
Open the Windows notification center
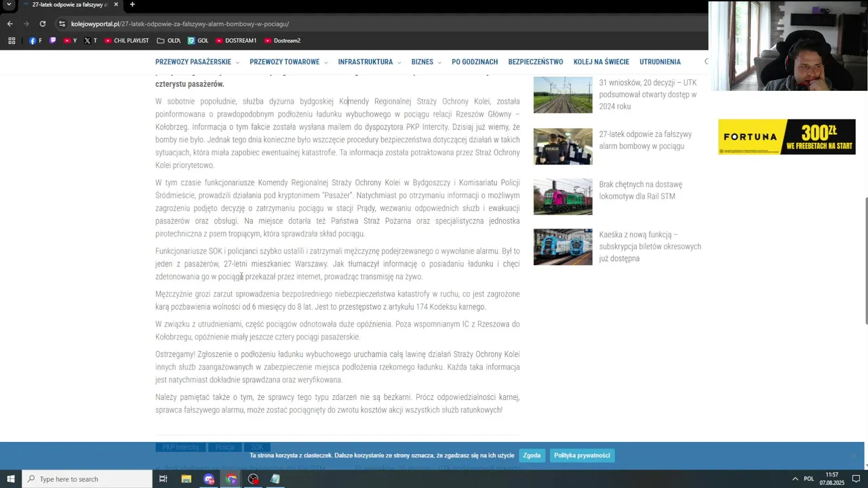click(856, 479)
